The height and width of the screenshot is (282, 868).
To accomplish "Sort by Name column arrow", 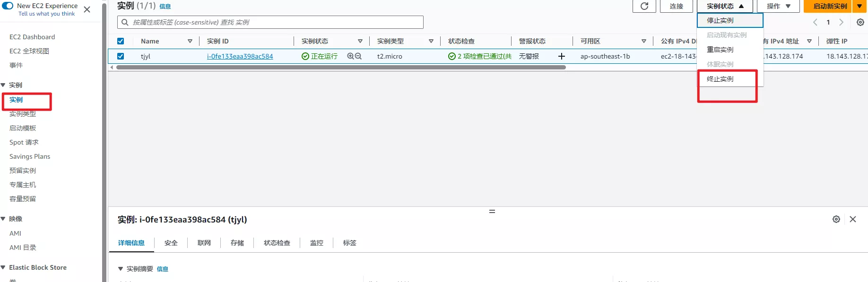I will pos(190,41).
